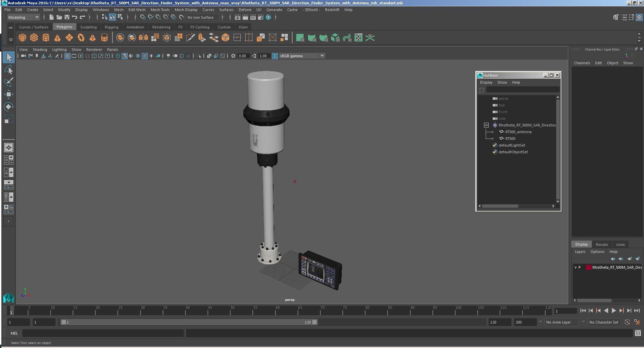Viewport: 644px width, 348px height.
Task: Toggle textured display in viewport
Action: [145, 56]
